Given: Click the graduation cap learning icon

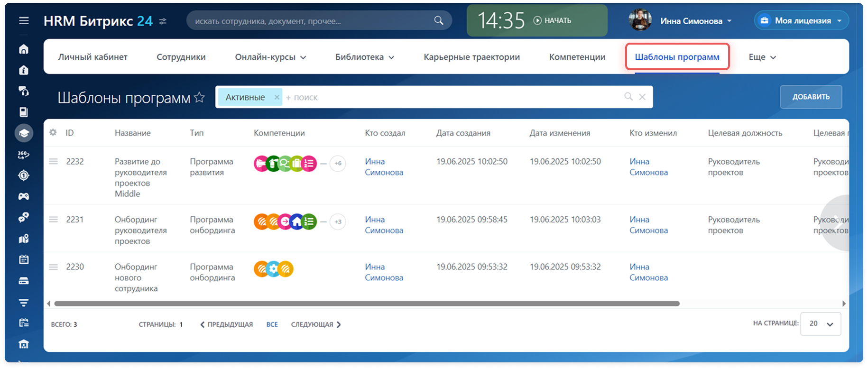Looking at the screenshot, I should tap(24, 133).
